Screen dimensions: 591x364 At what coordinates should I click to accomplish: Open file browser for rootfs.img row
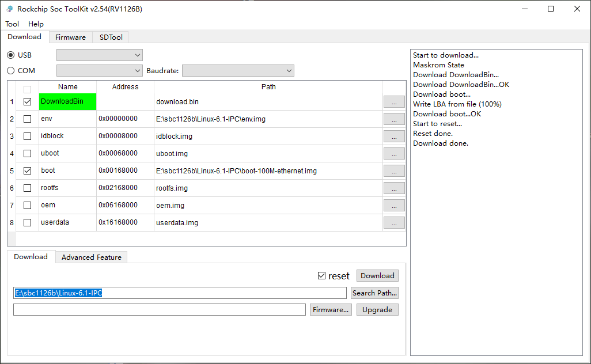[394, 188]
